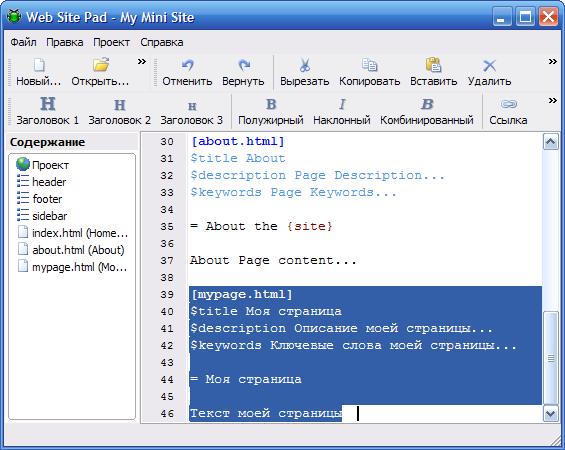Open the Справка menu
The height and width of the screenshot is (450, 565).
click(161, 42)
